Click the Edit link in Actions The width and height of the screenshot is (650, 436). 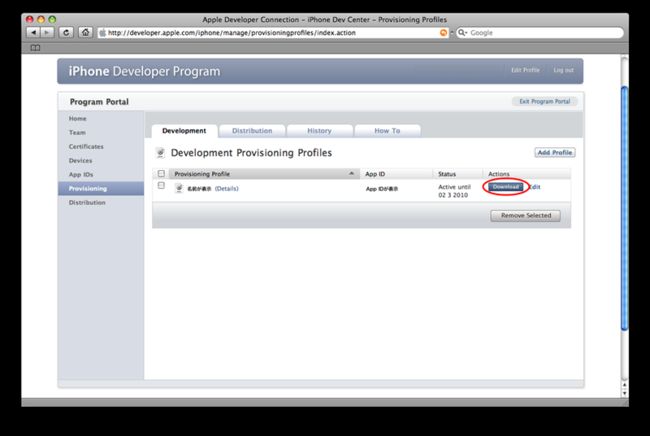tap(535, 187)
